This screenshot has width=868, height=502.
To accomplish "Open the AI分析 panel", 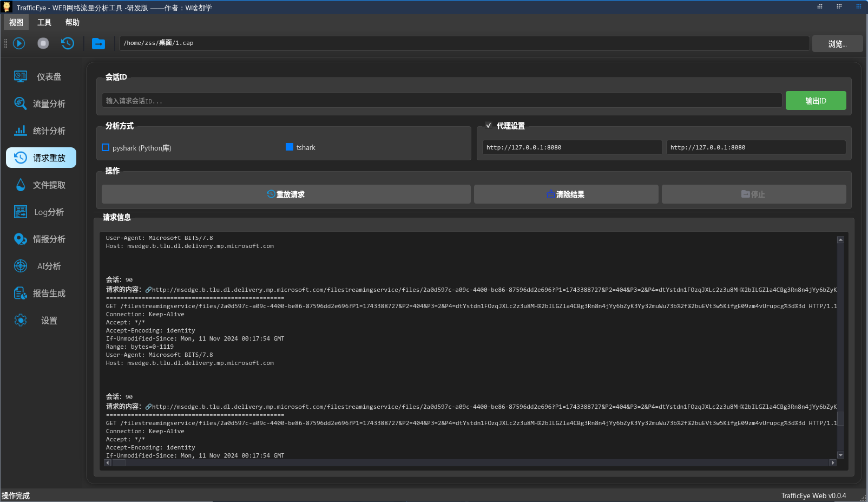I will 41,266.
